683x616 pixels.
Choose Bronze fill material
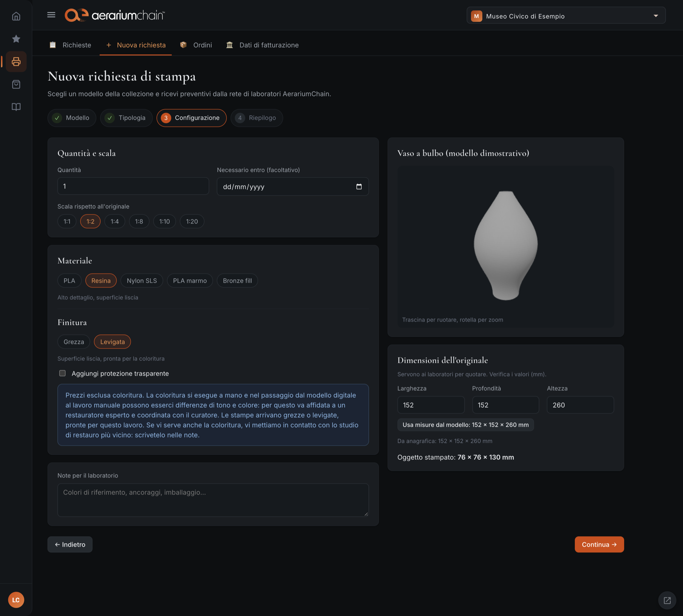(237, 281)
